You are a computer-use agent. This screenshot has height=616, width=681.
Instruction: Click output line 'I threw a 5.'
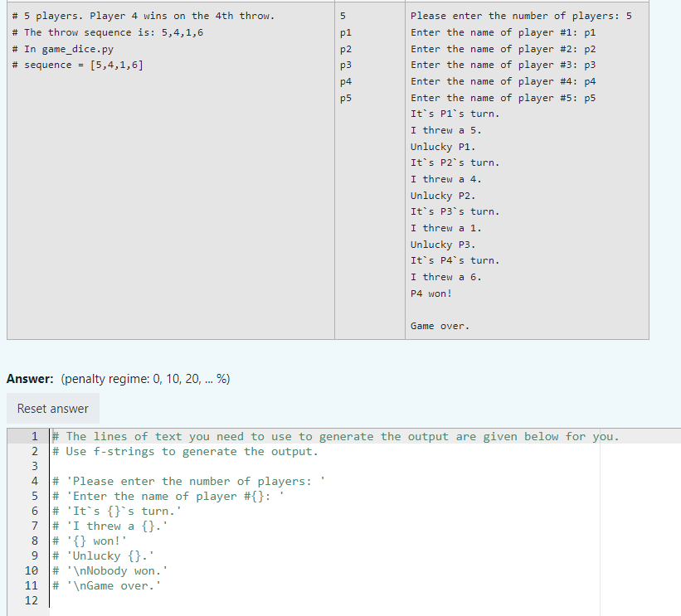[446, 130]
